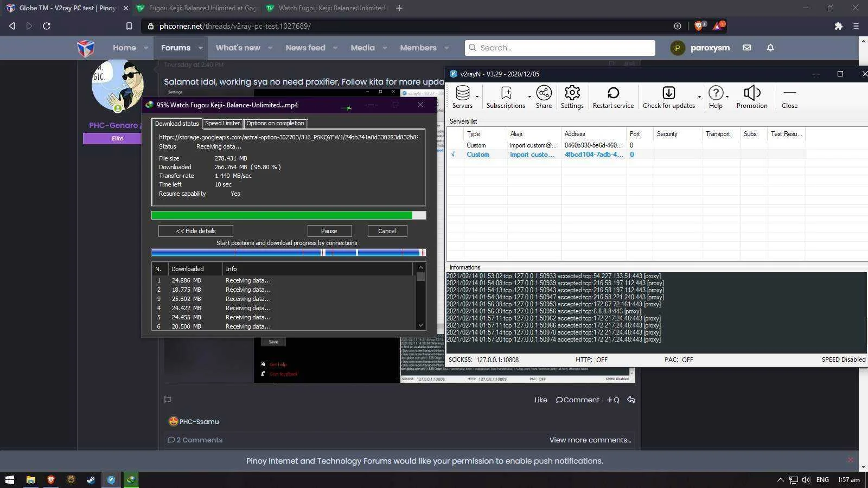This screenshot has height=488, width=868.
Task: Click the +Q quote link
Action: [x=613, y=400]
